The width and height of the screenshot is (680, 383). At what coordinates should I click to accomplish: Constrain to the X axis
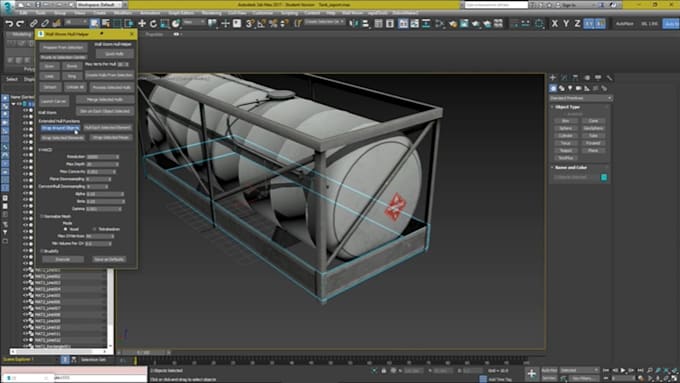tap(555, 24)
